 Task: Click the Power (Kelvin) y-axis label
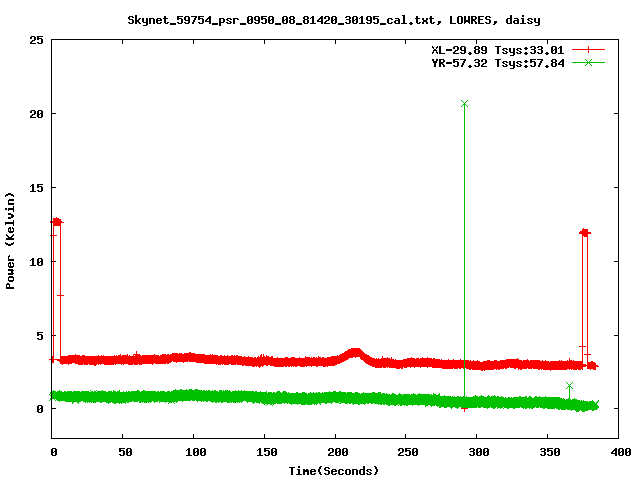[x=10, y=241]
